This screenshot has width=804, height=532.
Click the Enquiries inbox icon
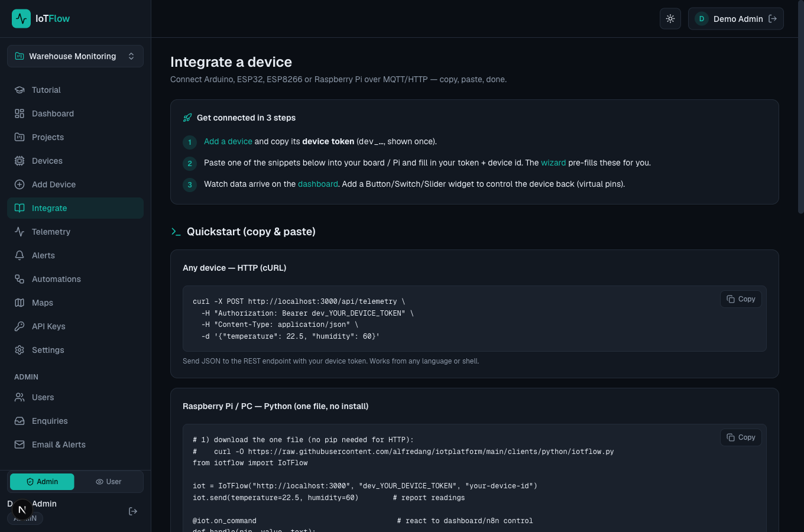[20, 421]
